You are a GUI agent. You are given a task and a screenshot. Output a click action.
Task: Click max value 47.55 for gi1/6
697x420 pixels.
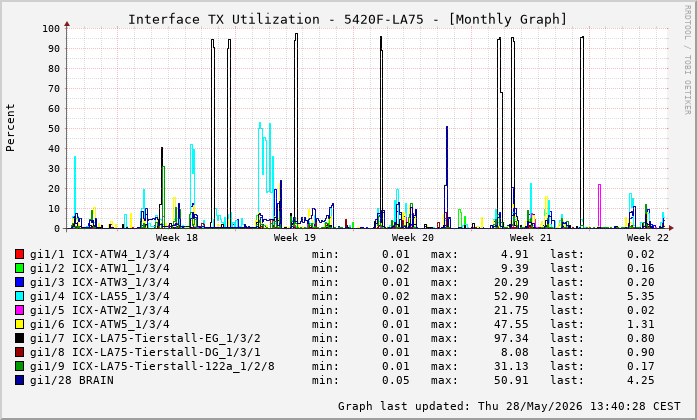[511, 324]
